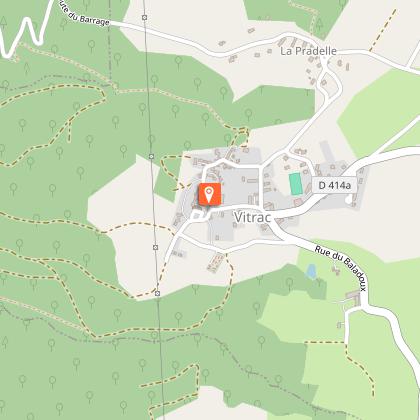
Task: Click the orange location pin marker
Action: (x=210, y=194)
